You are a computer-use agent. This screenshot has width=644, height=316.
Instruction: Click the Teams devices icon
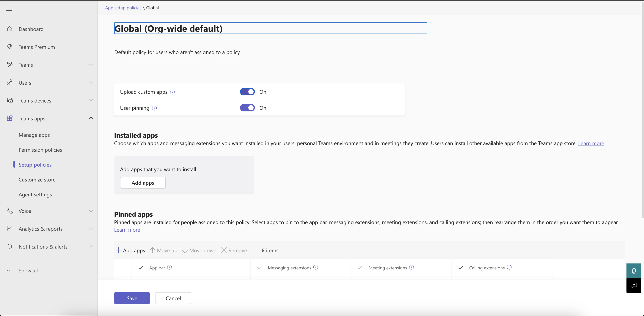point(10,100)
